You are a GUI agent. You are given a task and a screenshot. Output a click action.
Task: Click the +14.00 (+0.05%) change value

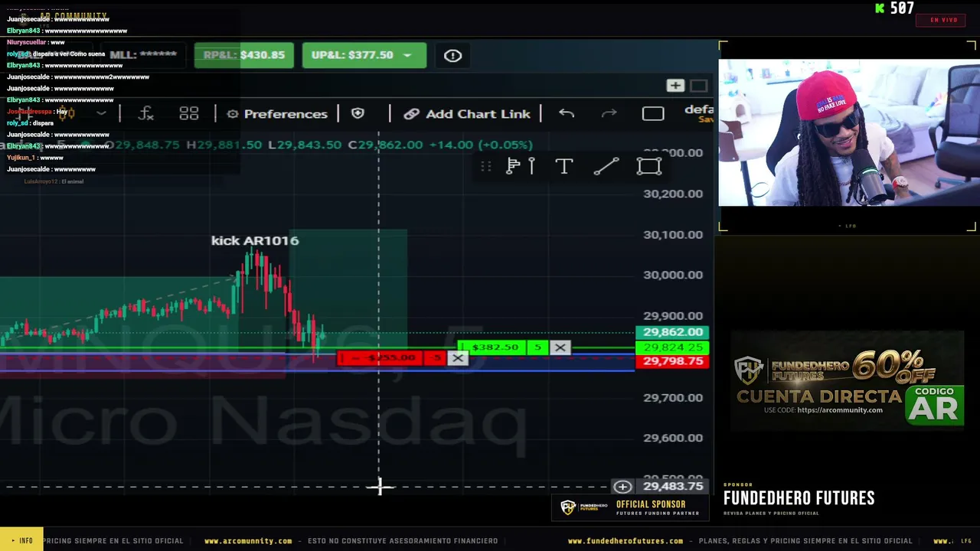(x=481, y=145)
